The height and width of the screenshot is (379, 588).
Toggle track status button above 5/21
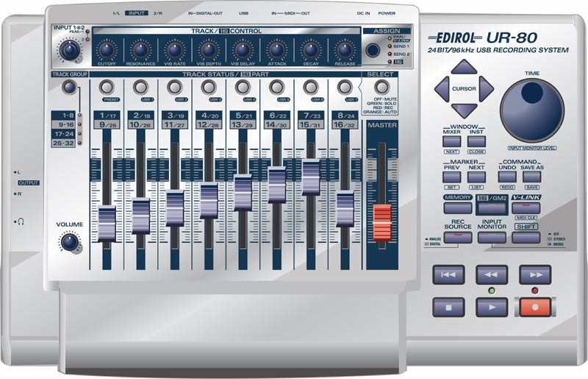point(243,88)
